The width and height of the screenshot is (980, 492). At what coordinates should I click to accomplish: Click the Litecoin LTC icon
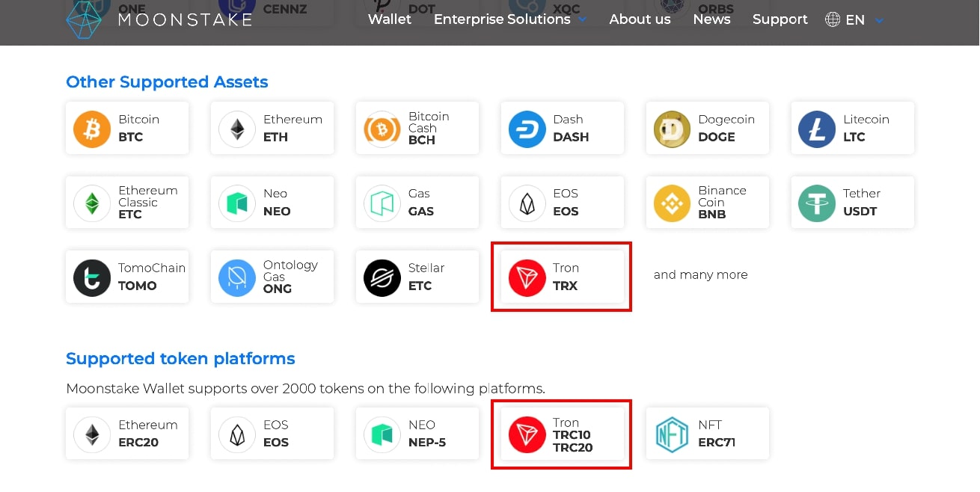(x=816, y=128)
